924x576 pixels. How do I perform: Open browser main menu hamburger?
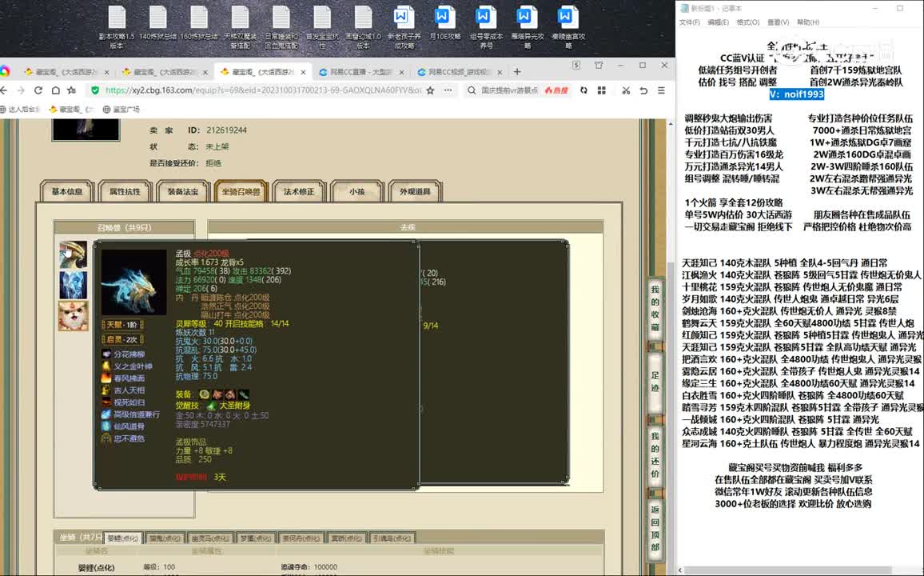point(661,90)
